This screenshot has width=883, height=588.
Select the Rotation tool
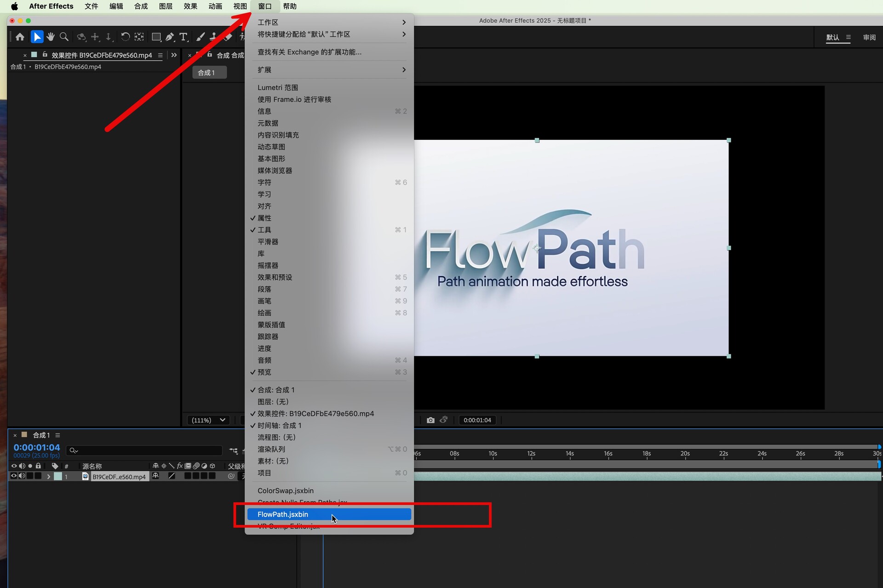click(x=125, y=37)
